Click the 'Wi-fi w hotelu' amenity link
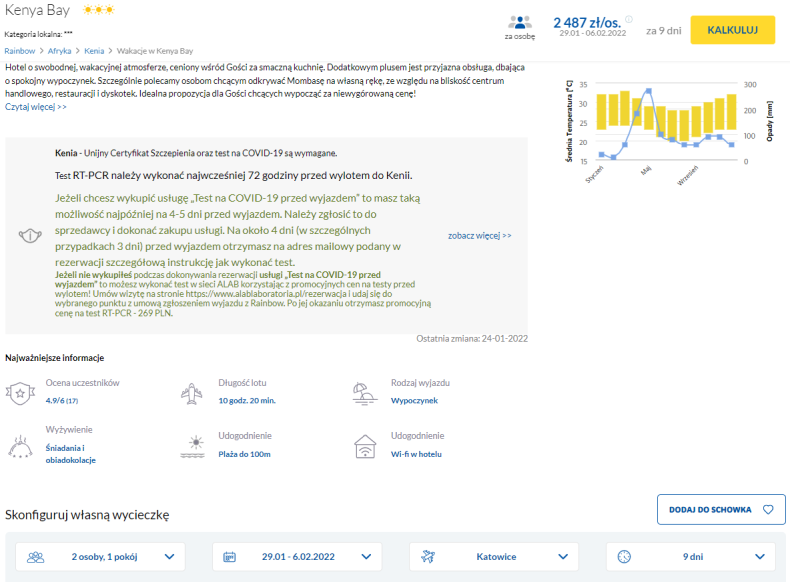Screen dimensions: 790x582 (416, 454)
